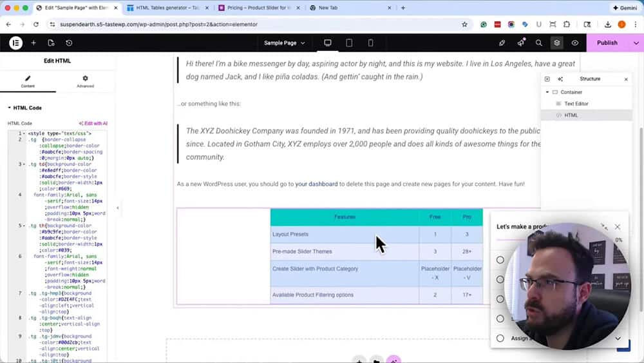Switch to mobile device preview
Image resolution: width=644 pixels, height=363 pixels.
click(370, 43)
